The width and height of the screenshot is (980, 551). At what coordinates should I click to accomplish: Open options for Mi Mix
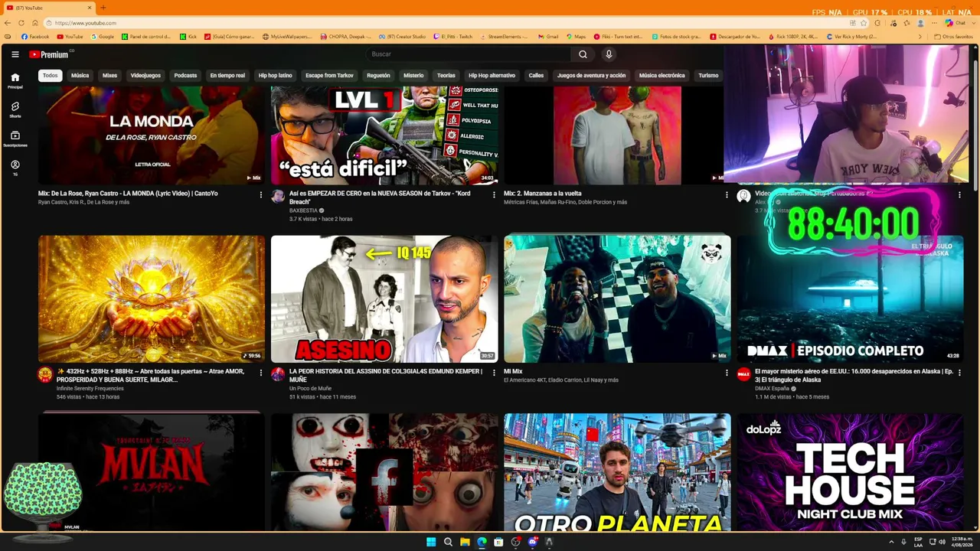[727, 373]
